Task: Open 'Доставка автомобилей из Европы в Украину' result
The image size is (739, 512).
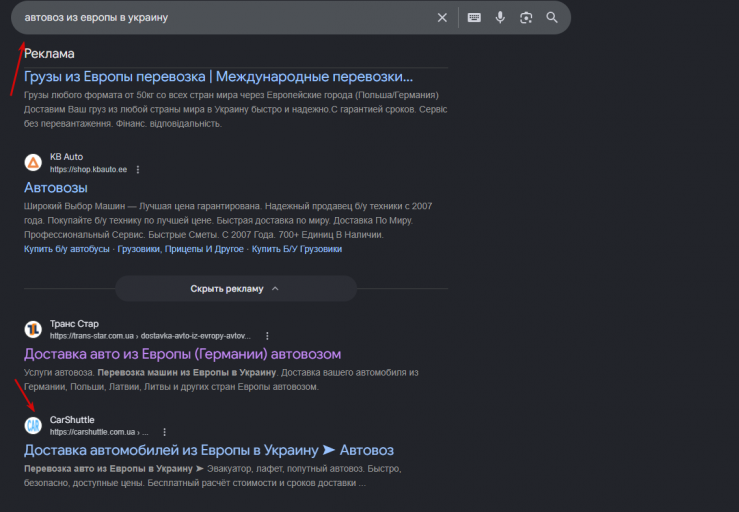Action: point(209,450)
